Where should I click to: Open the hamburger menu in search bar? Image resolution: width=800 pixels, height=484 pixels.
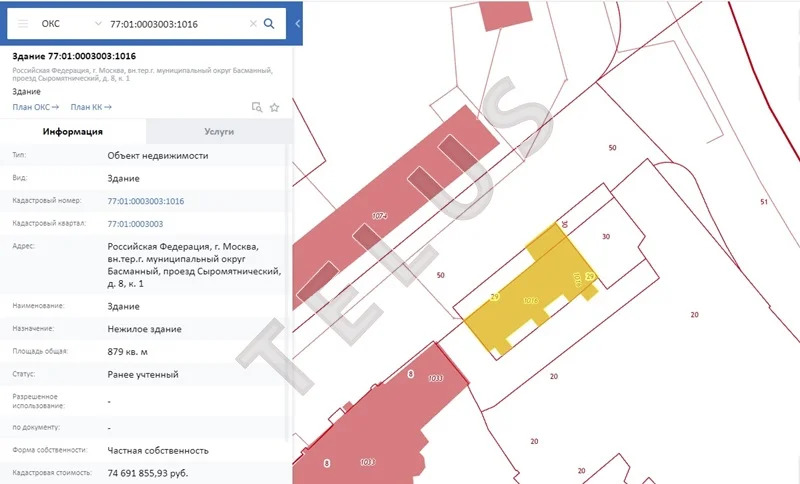(x=22, y=23)
